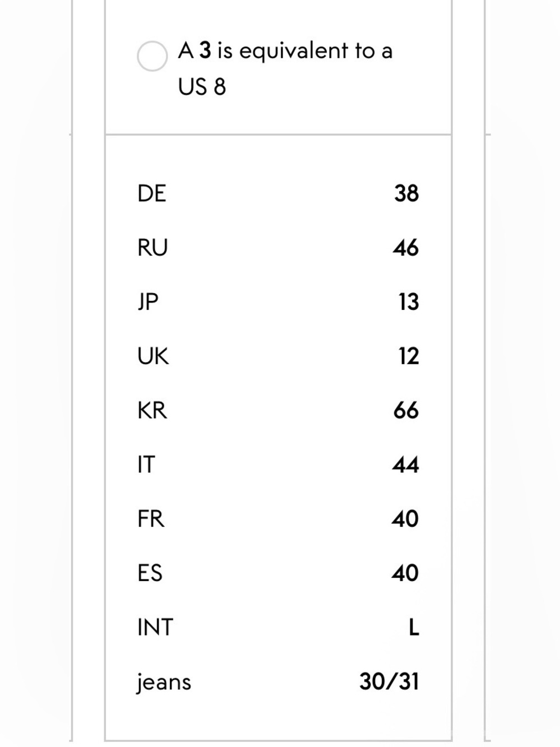Click the DE country row label
560x747 pixels.
click(x=151, y=193)
